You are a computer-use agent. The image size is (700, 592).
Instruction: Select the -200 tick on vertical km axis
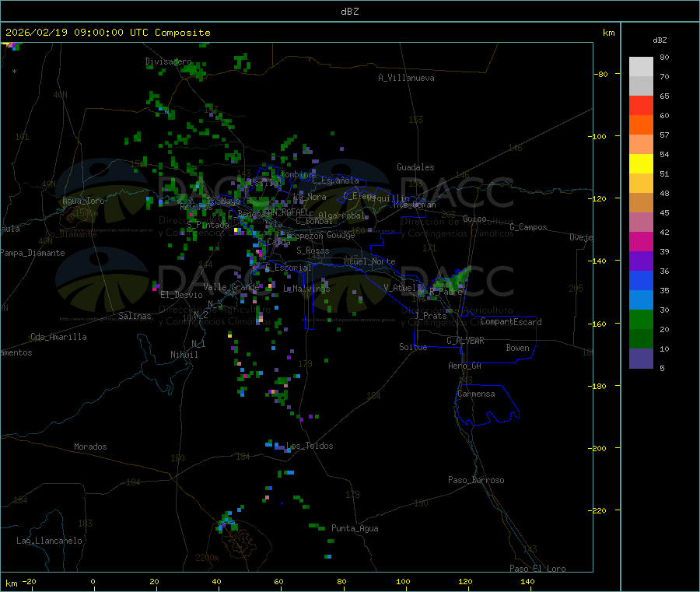pyautogui.click(x=597, y=448)
